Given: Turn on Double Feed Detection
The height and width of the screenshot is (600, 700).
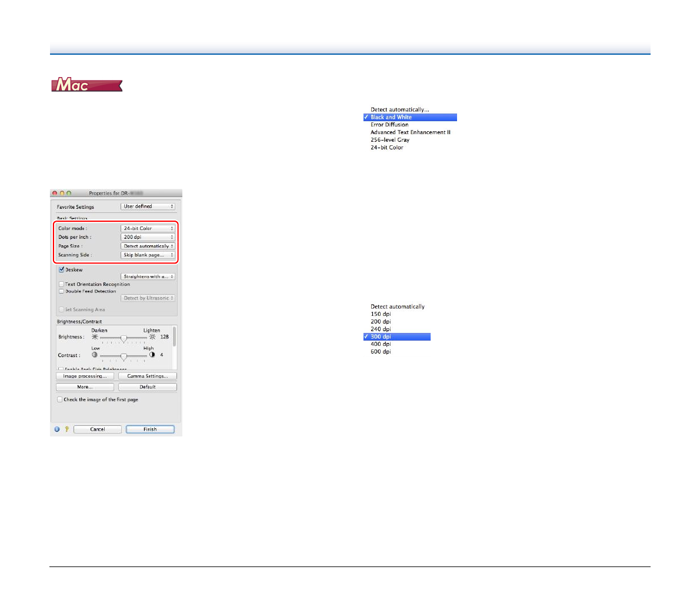Looking at the screenshot, I should tap(61, 291).
